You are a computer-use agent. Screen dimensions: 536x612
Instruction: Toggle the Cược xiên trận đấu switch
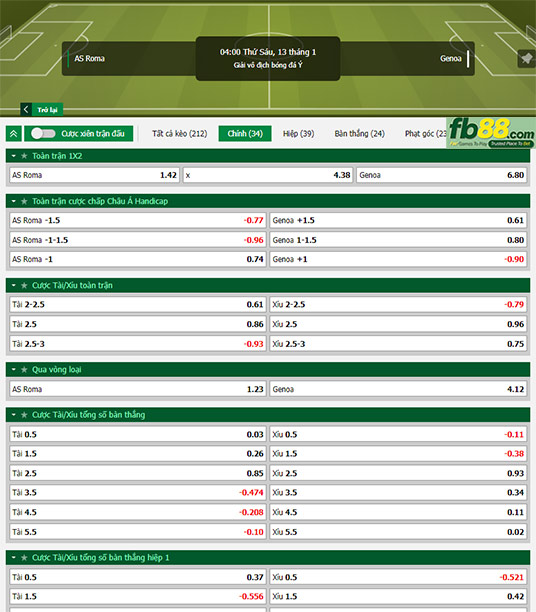click(43, 133)
